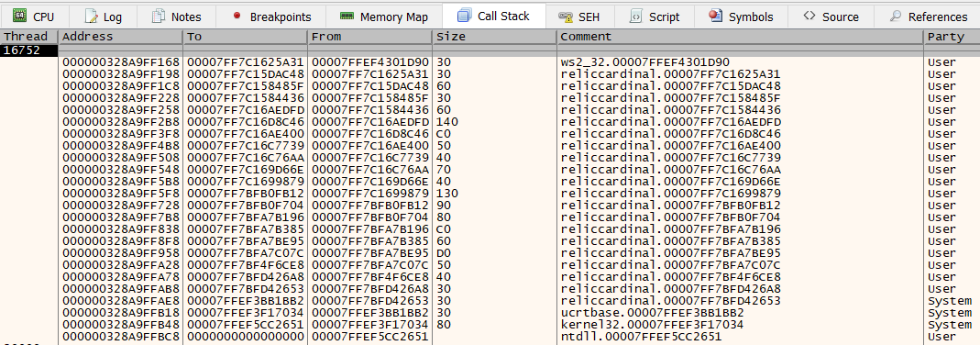Select the kernel32.00007FFEF3F17034 comment
This screenshot has width=980, height=345.
[652, 324]
